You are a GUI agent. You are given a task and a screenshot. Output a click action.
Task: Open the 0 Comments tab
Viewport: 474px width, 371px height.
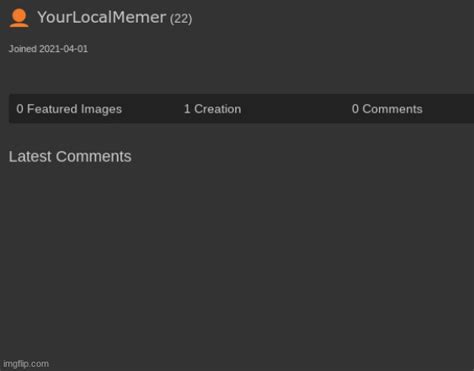(x=387, y=109)
